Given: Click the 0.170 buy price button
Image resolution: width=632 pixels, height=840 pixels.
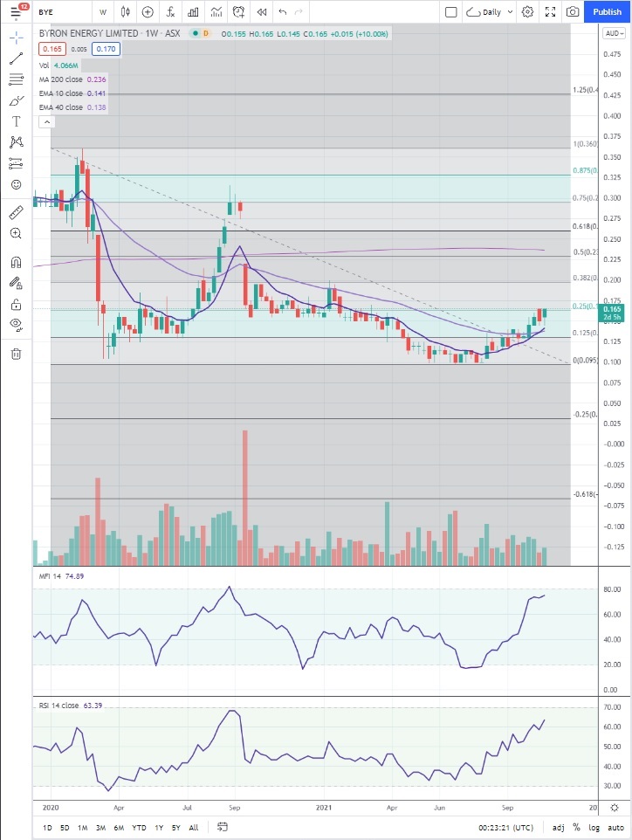Looking at the screenshot, I should 106,49.
